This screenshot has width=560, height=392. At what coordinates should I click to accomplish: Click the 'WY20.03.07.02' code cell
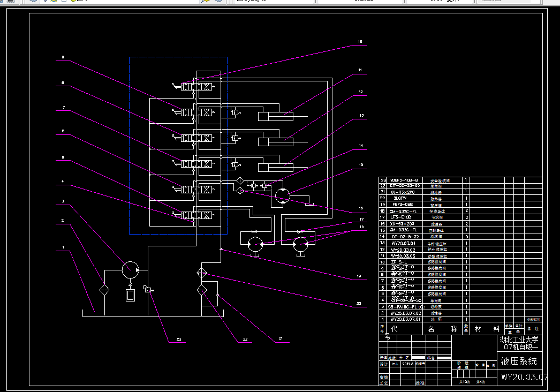click(406, 313)
